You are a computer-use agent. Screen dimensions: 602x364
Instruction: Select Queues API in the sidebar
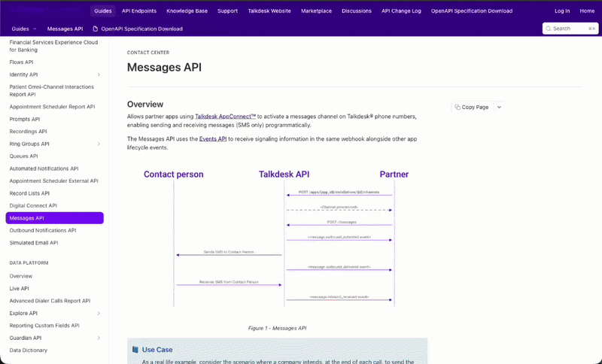[x=24, y=156]
